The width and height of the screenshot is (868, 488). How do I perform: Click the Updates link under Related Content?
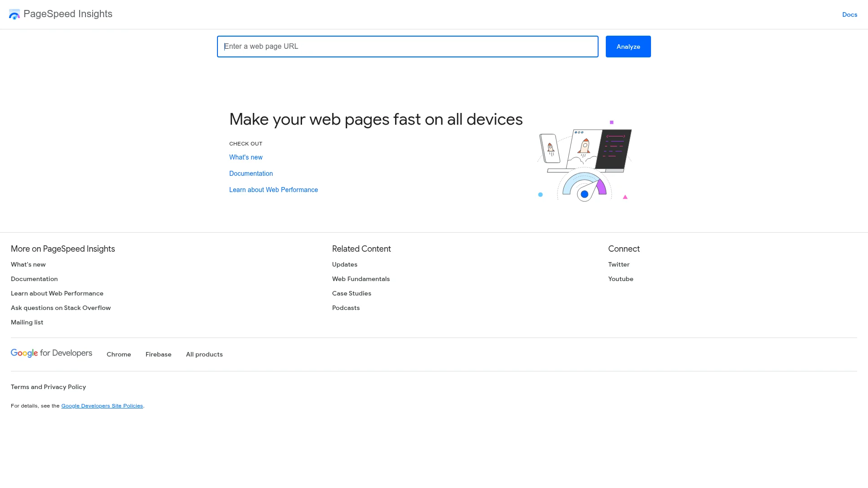344,264
